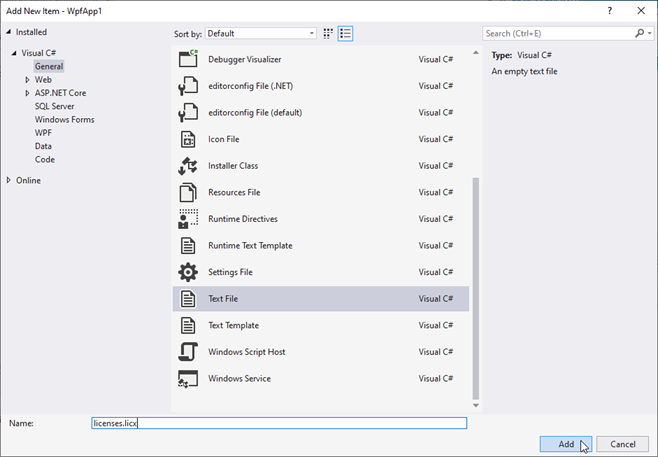Expand the Online category
This screenshot has height=457, width=658.
9,180
